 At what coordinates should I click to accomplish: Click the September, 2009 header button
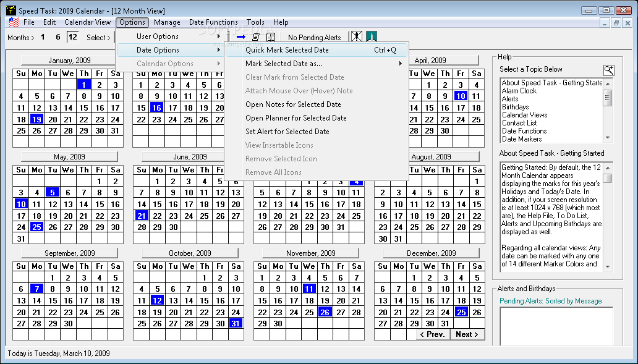pyautogui.click(x=69, y=253)
